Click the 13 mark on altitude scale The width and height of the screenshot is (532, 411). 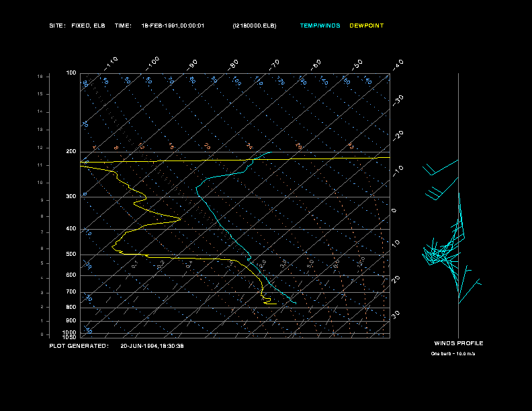click(40, 130)
